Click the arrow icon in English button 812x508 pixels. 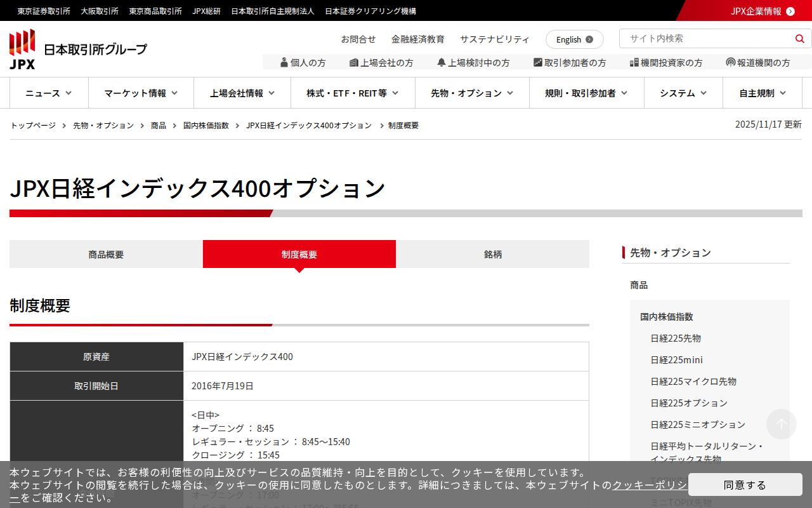589,39
